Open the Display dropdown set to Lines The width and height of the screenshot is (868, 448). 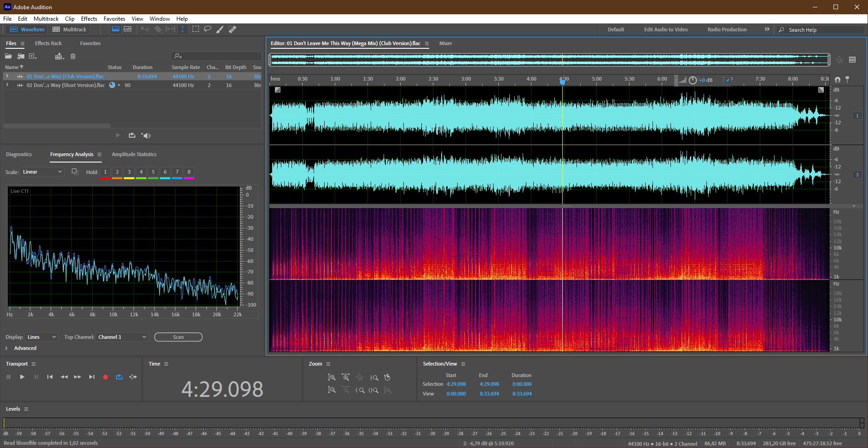pos(41,337)
